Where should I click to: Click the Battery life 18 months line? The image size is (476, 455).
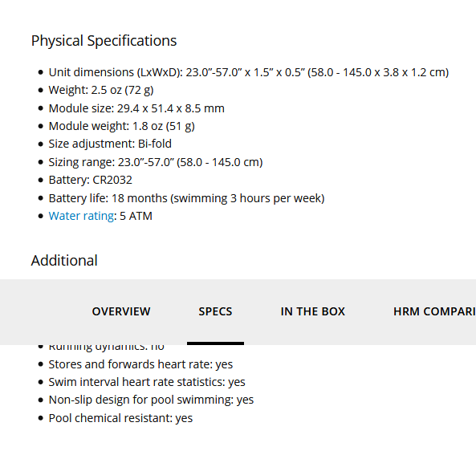(186, 198)
